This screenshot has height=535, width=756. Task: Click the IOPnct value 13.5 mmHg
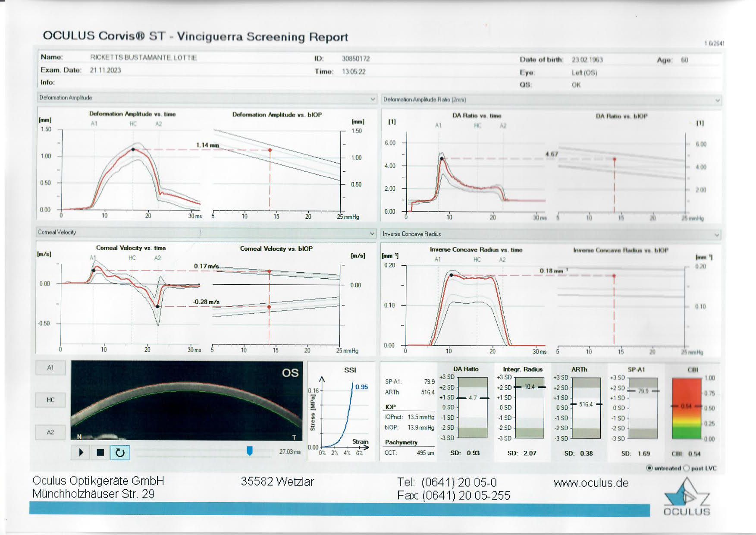[421, 417]
